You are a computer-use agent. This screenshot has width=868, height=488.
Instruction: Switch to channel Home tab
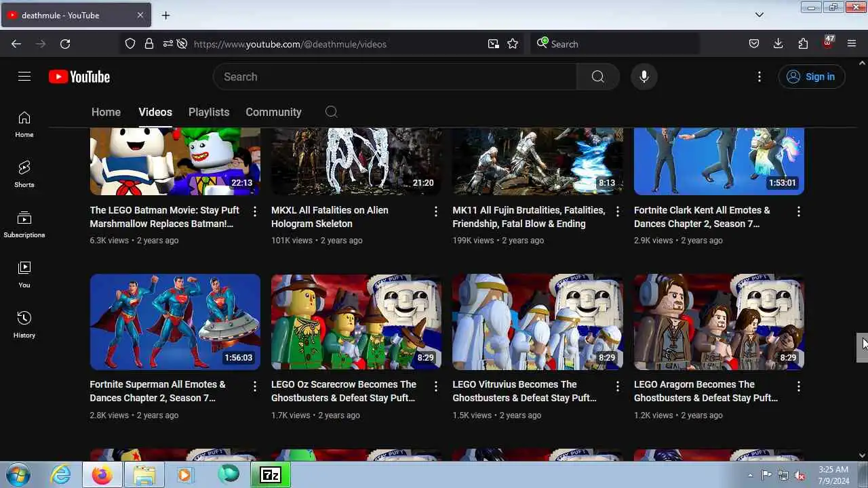pos(106,112)
